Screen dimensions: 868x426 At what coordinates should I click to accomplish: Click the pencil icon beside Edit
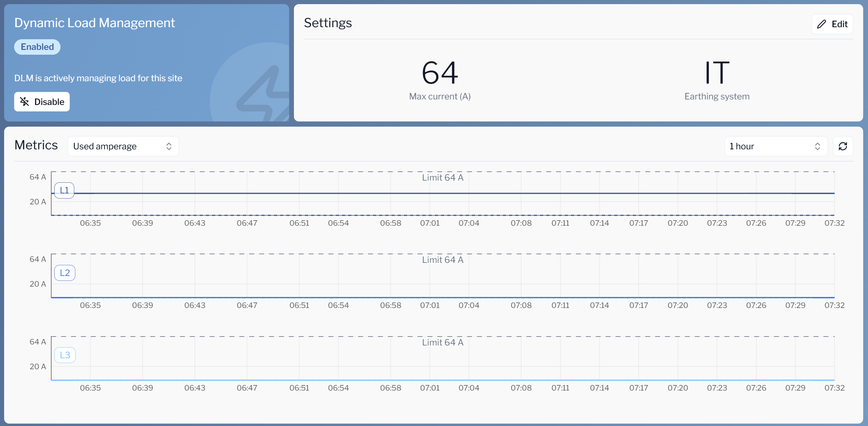pos(821,24)
